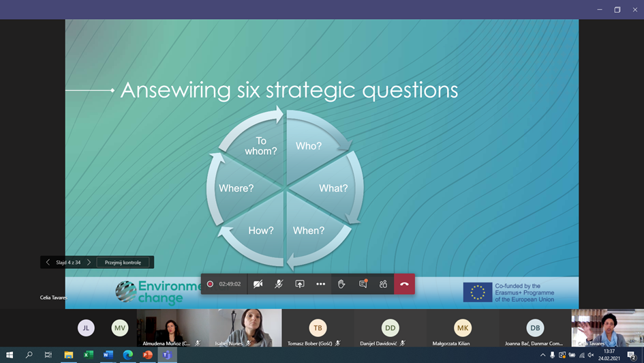Open the Windows notification center
The image size is (644, 363).
point(631,355)
